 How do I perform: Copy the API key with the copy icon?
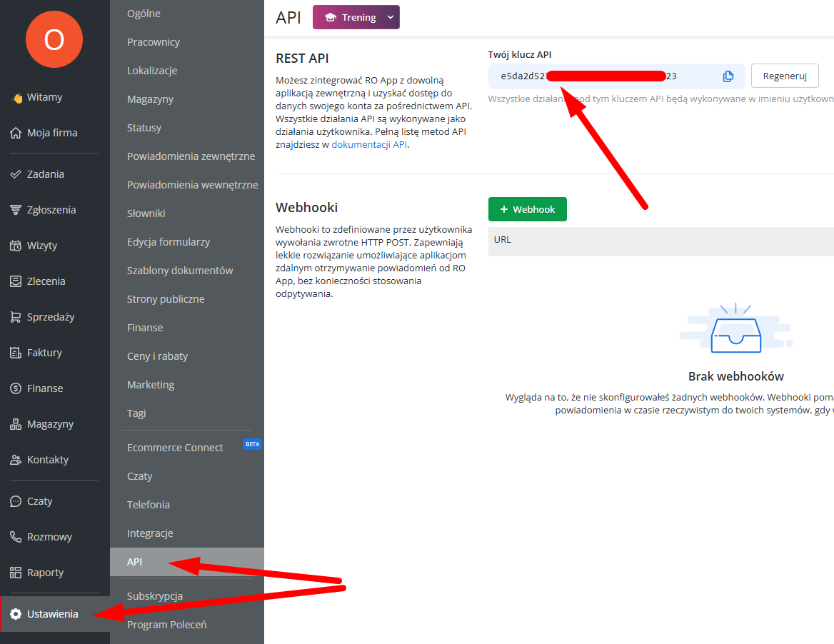pyautogui.click(x=728, y=76)
